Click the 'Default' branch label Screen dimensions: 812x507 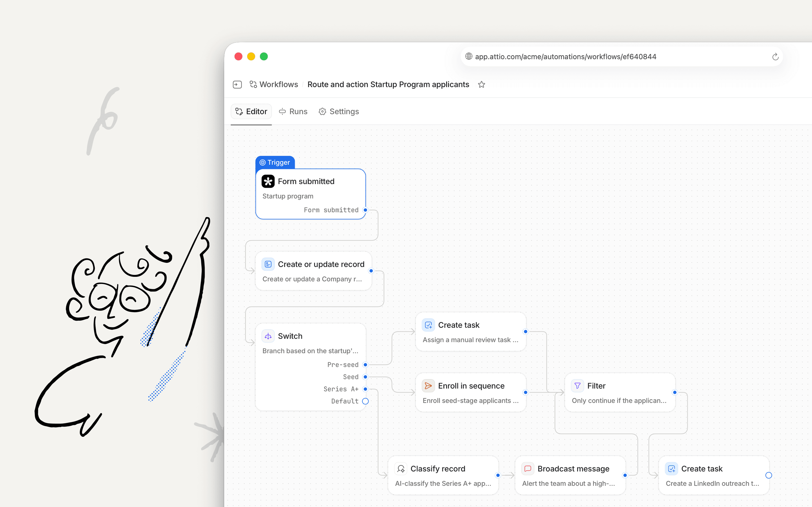[x=345, y=401]
